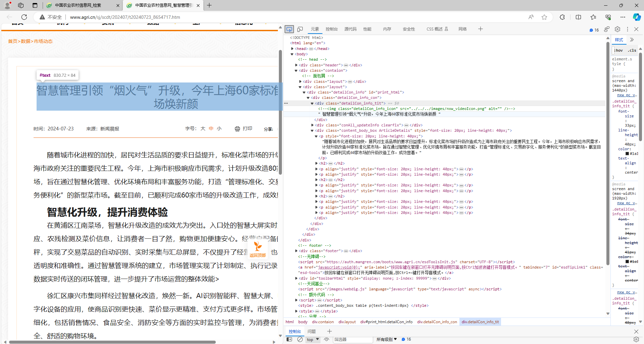Toggle the .cls class editor
The height and width of the screenshot is (344, 644).
632,50
